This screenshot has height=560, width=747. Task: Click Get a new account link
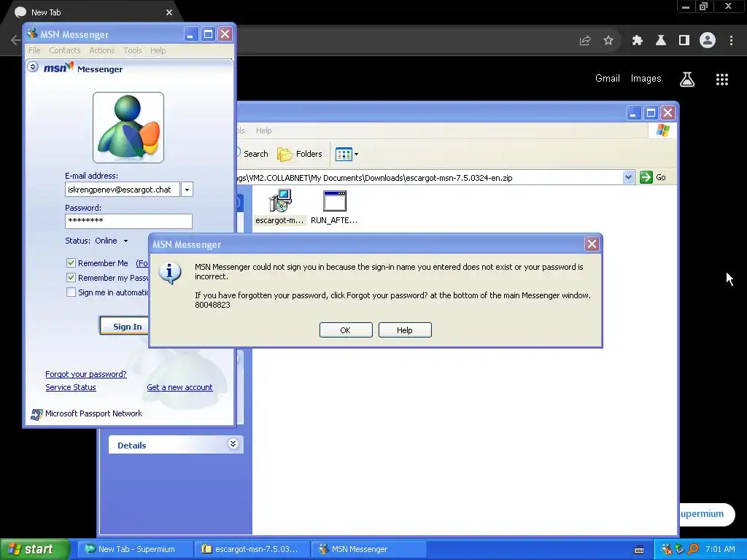[x=179, y=388]
